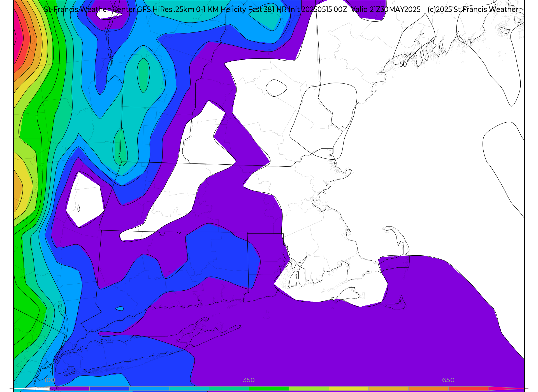The height and width of the screenshot is (392, 538).
Task: Click the bright green segment right of 350
Action: click(x=269, y=389)
